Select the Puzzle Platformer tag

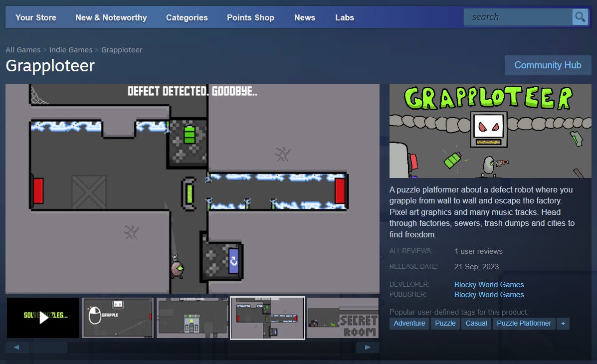(524, 323)
